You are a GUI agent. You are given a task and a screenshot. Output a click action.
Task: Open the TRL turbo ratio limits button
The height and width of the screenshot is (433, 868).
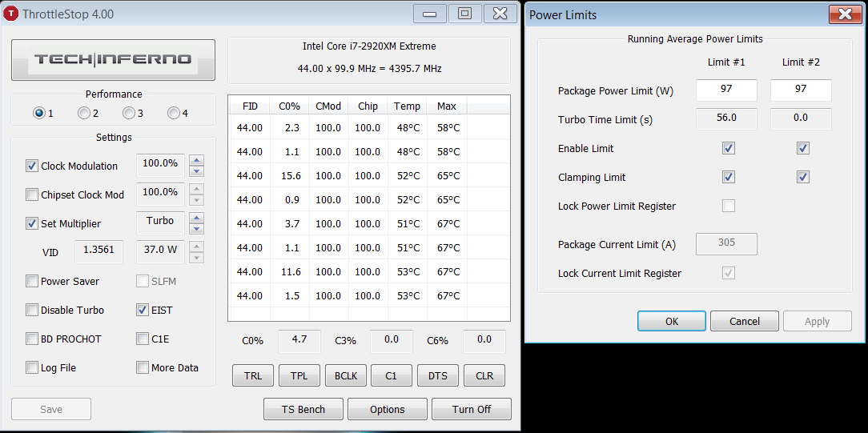pyautogui.click(x=252, y=377)
